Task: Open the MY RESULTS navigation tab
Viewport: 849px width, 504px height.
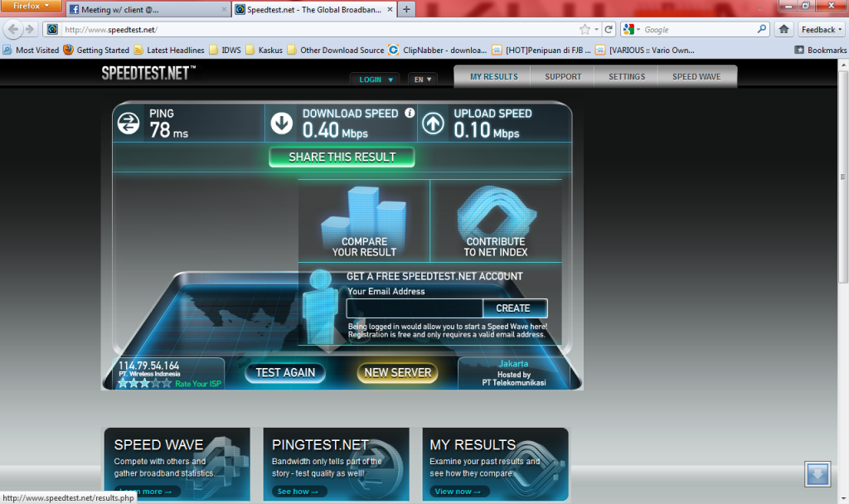Action: tap(494, 77)
